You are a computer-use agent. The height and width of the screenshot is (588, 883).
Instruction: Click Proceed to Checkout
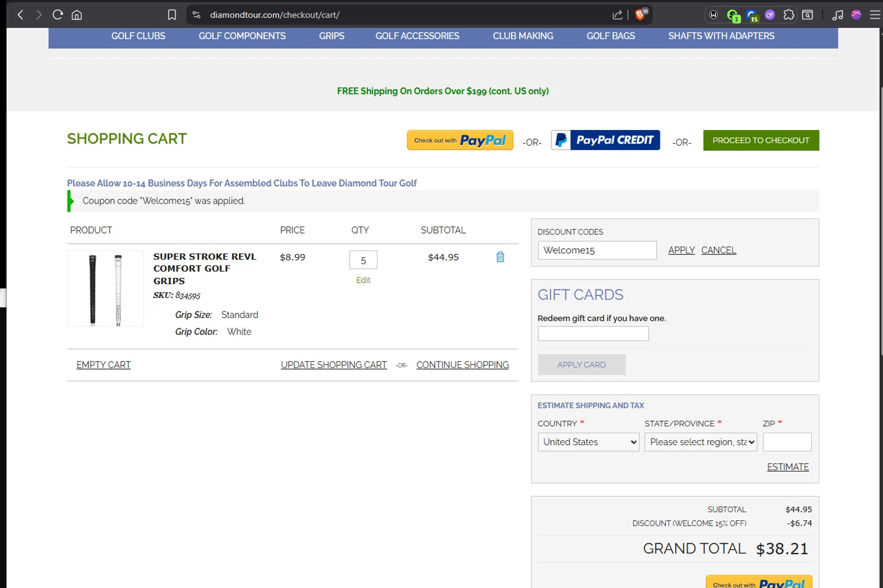761,140
